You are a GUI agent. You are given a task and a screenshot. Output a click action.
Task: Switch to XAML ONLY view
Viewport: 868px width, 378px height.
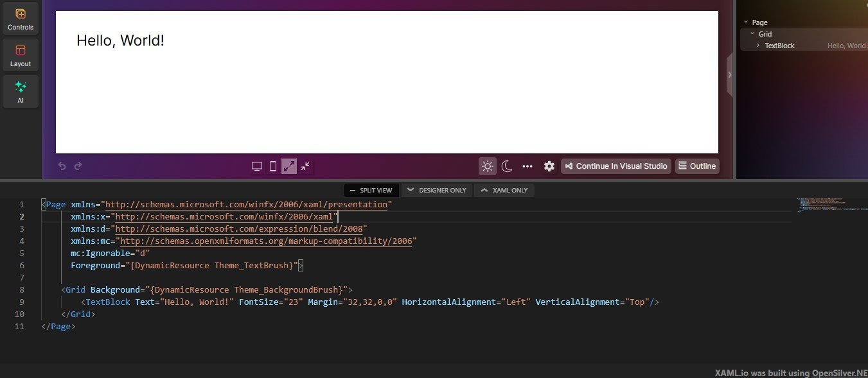[x=504, y=190]
